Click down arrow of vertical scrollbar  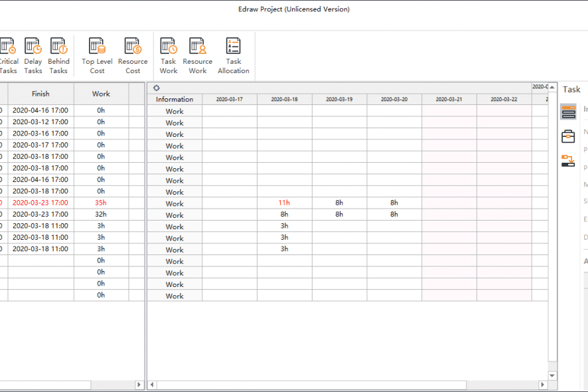click(x=552, y=375)
